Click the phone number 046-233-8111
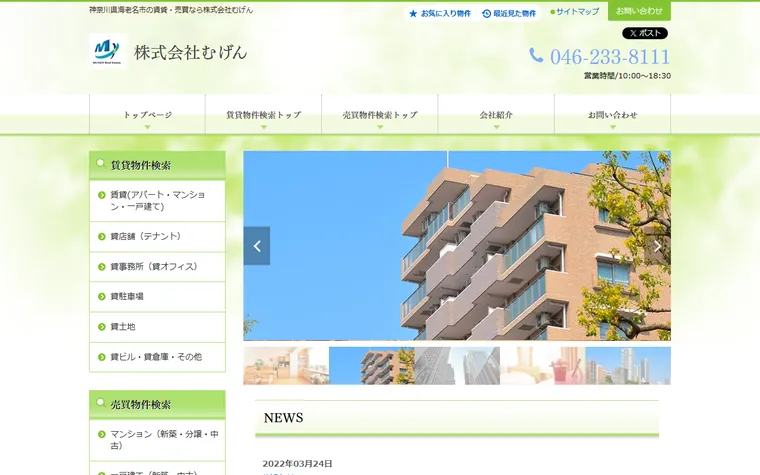 point(610,57)
